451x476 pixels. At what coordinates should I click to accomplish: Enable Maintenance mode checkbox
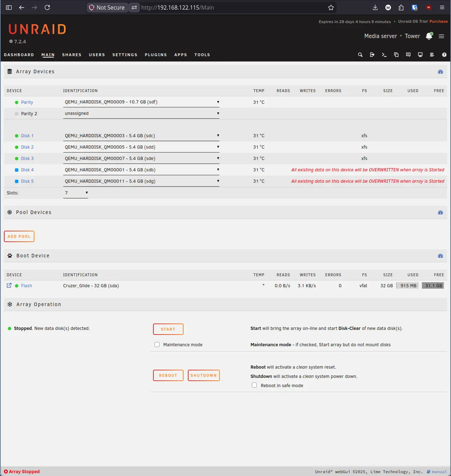pyautogui.click(x=157, y=344)
